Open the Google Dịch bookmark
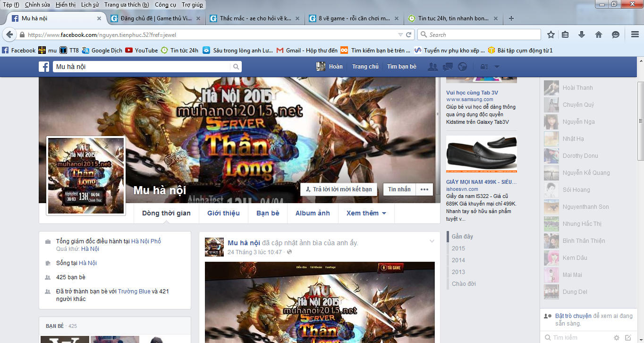Image resolution: width=644 pixels, height=343 pixels. point(102,50)
